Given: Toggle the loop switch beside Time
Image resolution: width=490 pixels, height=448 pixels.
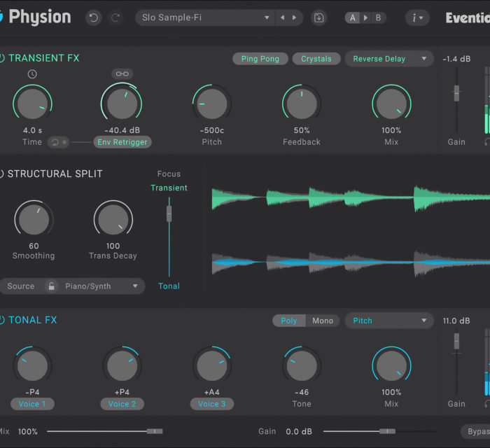Looking at the screenshot, I should [58, 142].
